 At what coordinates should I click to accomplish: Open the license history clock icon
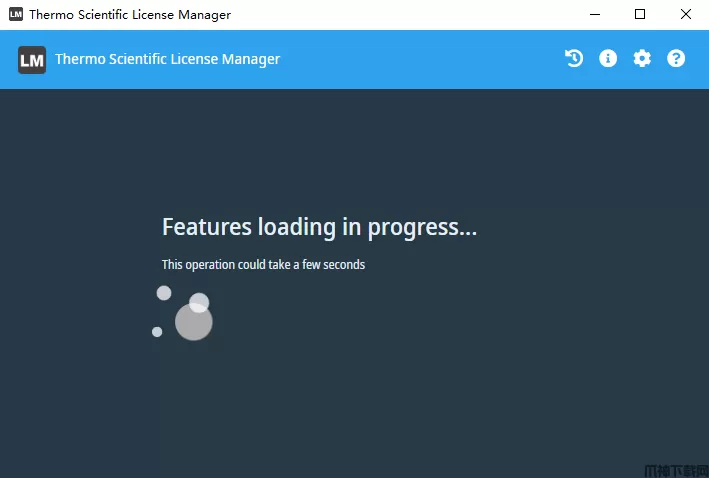(x=574, y=58)
